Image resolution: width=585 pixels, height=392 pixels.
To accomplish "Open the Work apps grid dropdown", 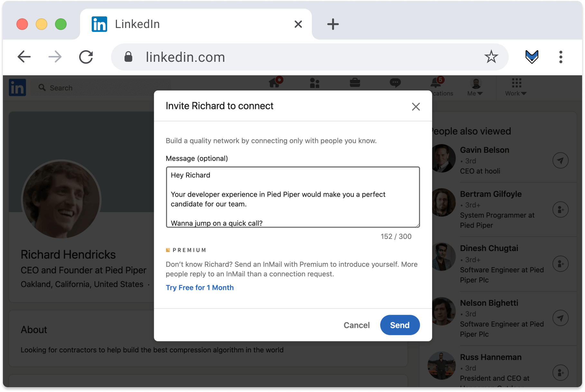I will coord(516,88).
